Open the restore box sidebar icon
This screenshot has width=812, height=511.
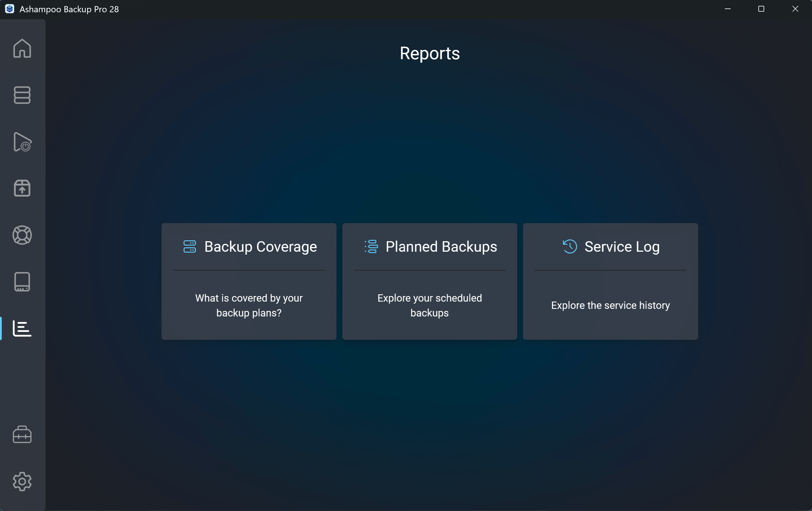coord(22,188)
